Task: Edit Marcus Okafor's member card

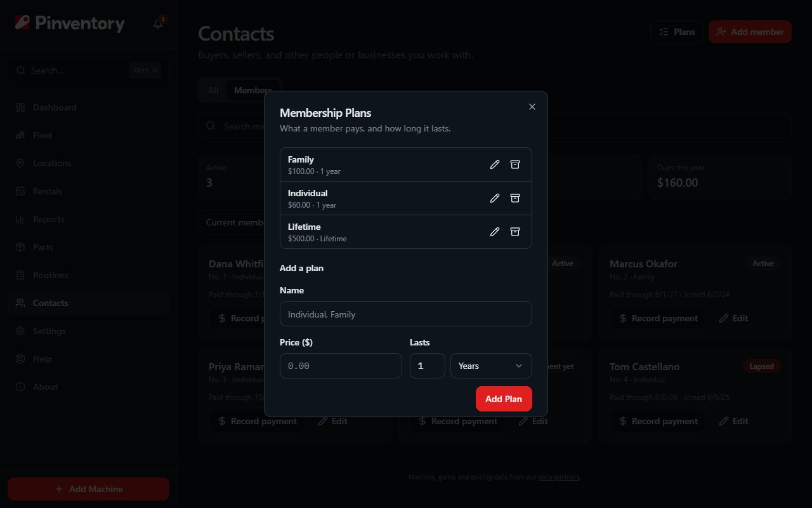Action: (x=734, y=318)
